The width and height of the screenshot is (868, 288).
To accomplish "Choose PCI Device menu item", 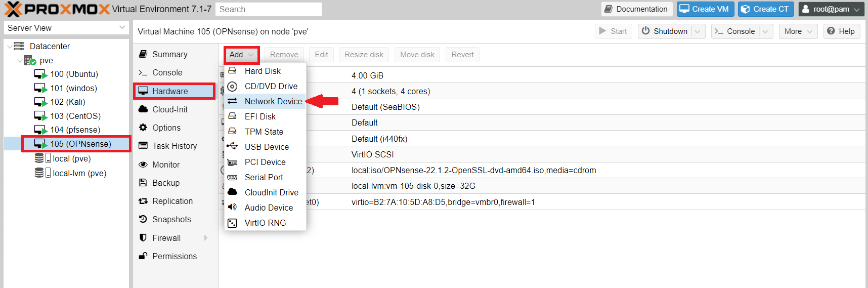I will [265, 162].
